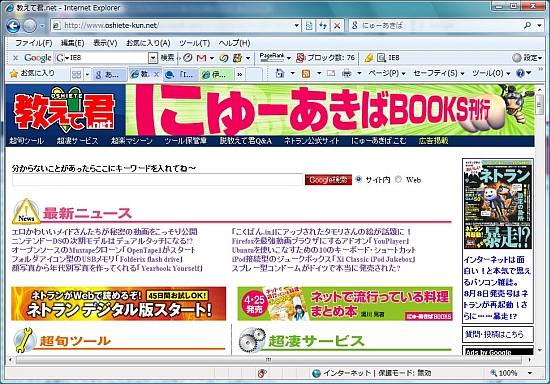Switch to the 伊… browser tab

[x=216, y=74]
